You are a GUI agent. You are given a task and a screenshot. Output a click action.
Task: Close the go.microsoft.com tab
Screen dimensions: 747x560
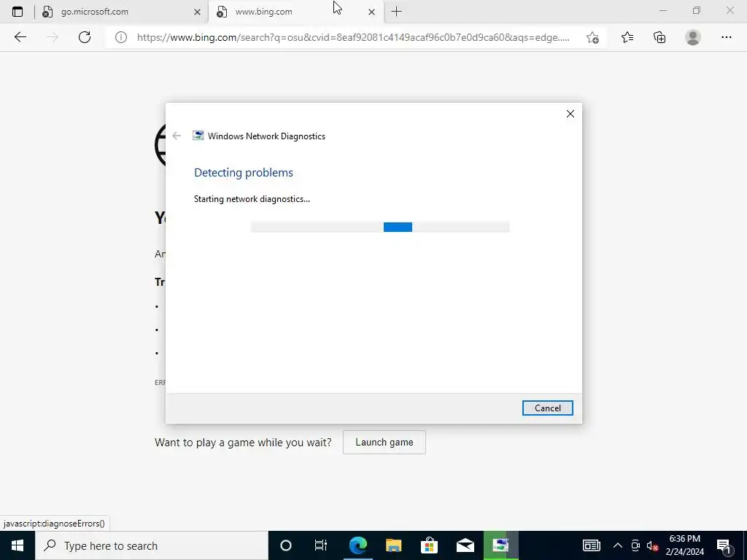tap(197, 12)
